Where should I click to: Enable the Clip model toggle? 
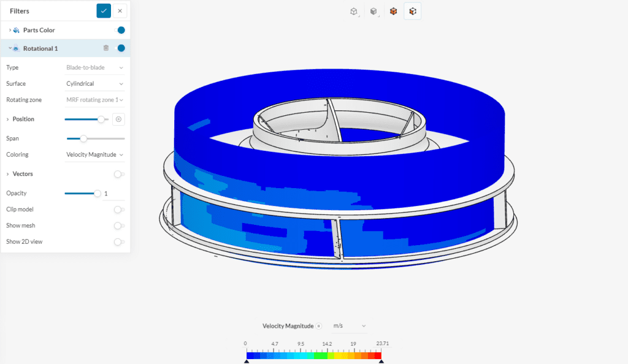118,209
